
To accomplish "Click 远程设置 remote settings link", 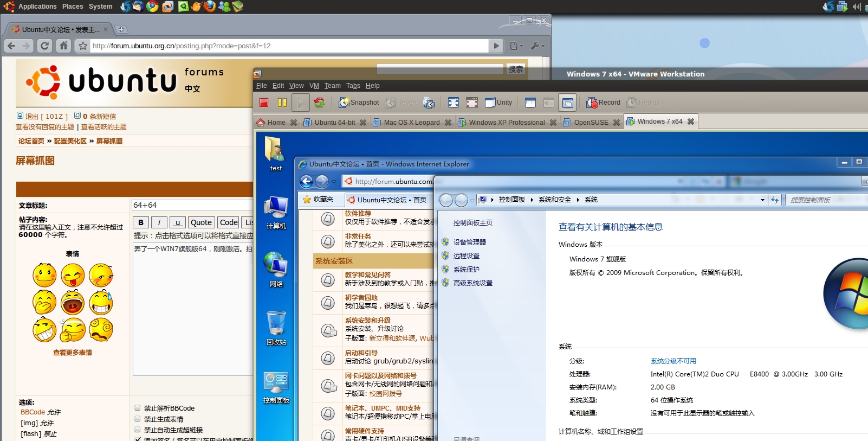I will click(467, 255).
